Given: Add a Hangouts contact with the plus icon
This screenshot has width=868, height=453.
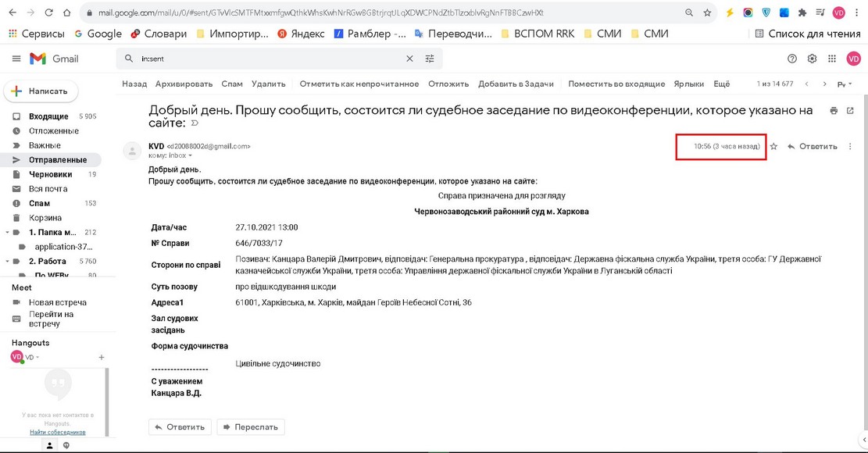Looking at the screenshot, I should click(x=102, y=357).
